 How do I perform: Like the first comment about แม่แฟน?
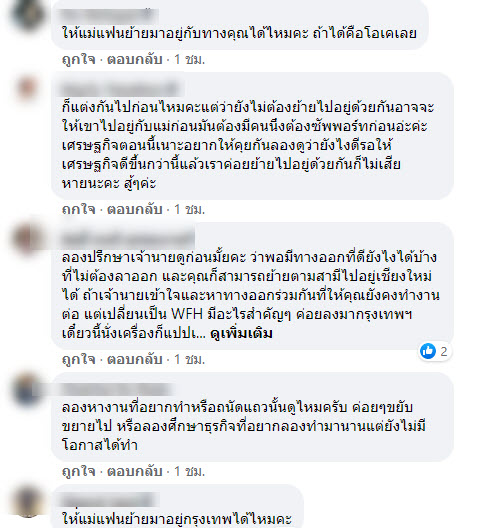tap(79, 59)
